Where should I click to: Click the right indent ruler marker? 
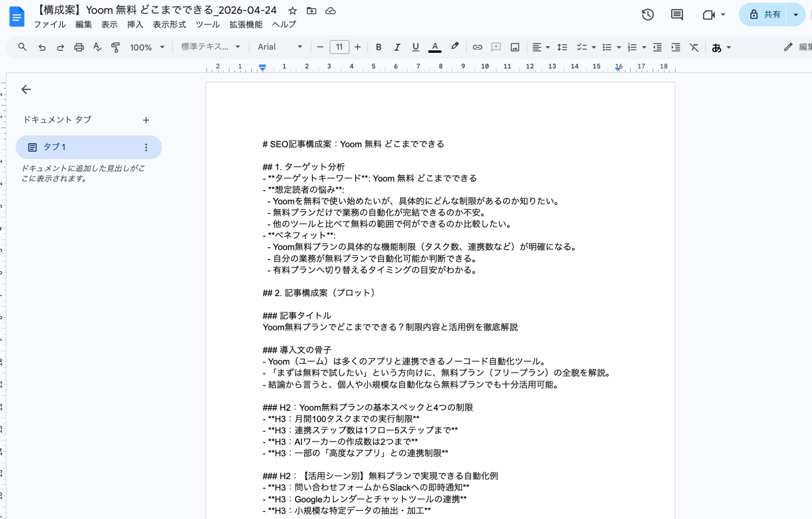click(618, 69)
